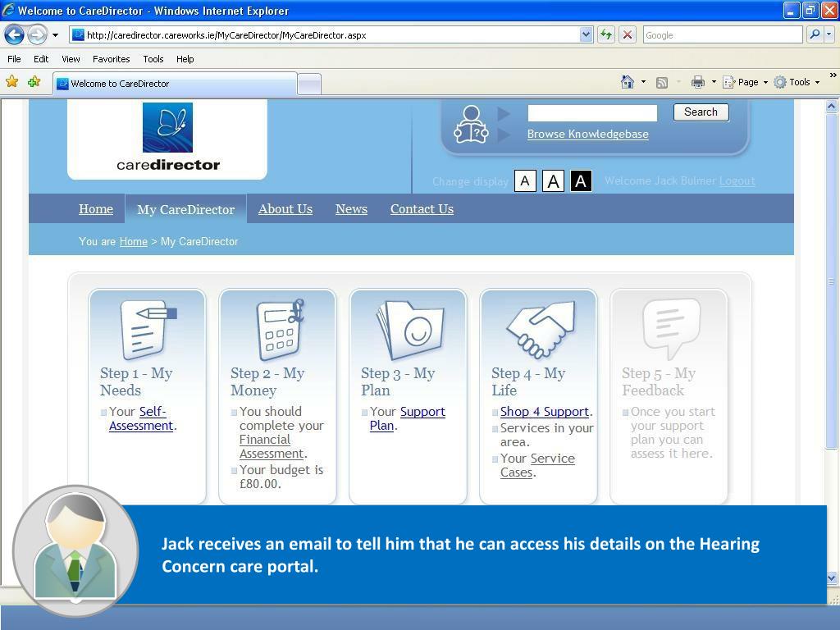This screenshot has height=630, width=840.
Task: Click the knowledgebase reader help icon
Action: click(x=471, y=125)
